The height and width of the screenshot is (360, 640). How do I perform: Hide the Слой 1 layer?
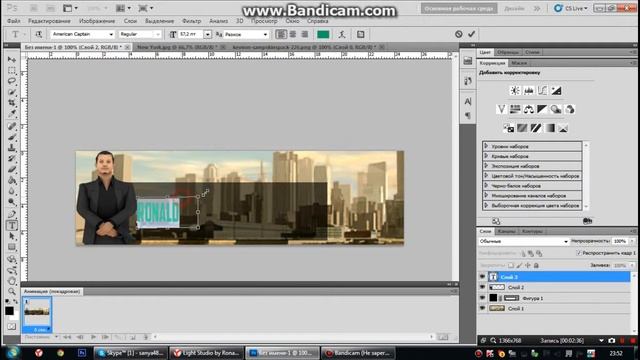pyautogui.click(x=482, y=309)
